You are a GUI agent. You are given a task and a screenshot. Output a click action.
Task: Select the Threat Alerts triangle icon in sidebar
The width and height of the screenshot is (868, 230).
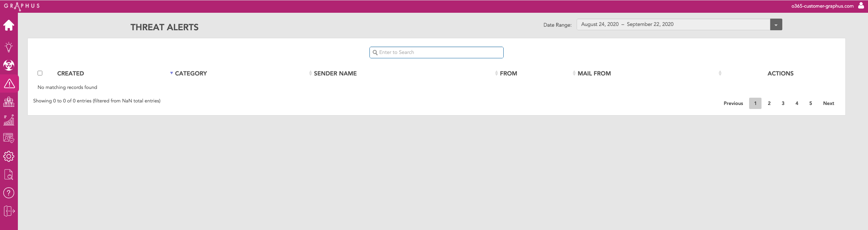coord(9,83)
